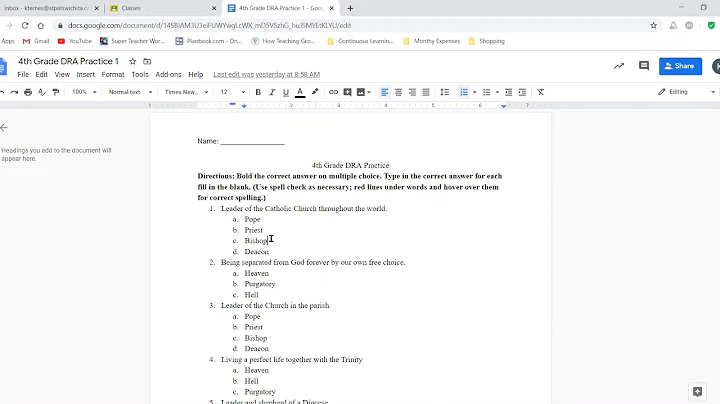
Task: Open the highlight color picker
Action: point(315,92)
